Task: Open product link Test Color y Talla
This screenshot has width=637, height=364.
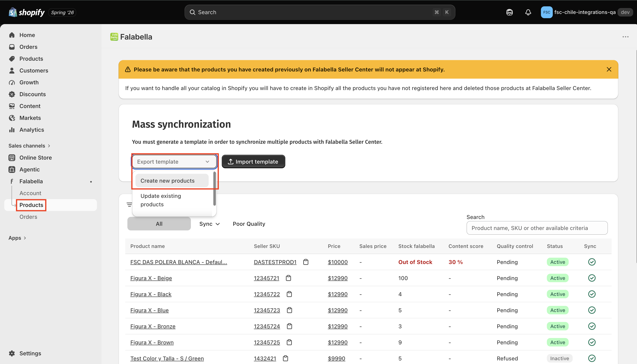Action: [167, 358]
